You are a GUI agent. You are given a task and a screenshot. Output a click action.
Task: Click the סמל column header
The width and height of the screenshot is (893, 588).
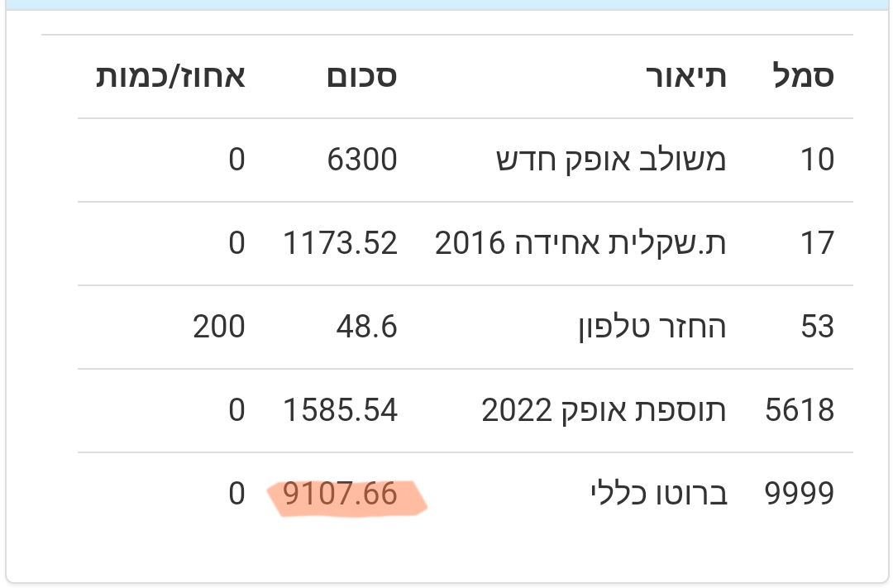pos(802,76)
